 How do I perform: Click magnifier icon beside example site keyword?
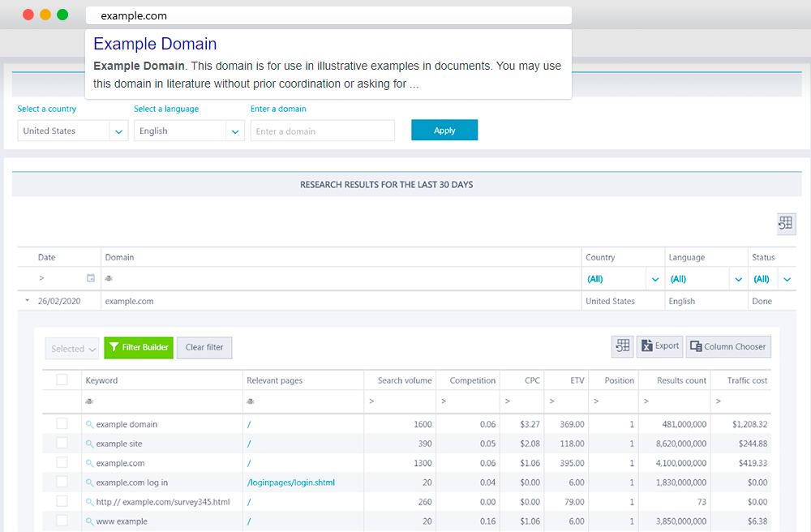[89, 444]
